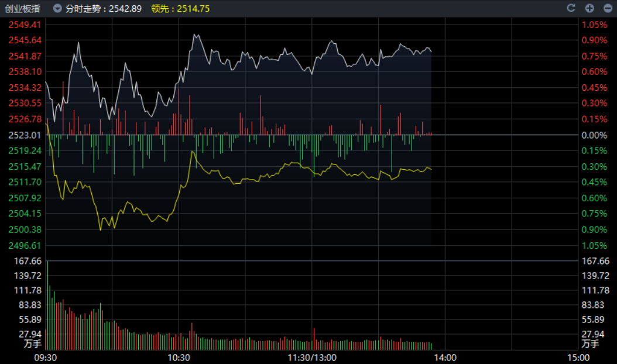Click the 09:30 time axis marker

point(46,357)
